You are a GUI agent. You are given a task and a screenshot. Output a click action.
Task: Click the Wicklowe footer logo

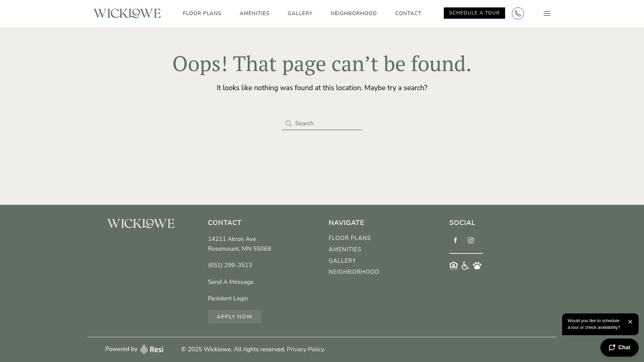[141, 224]
